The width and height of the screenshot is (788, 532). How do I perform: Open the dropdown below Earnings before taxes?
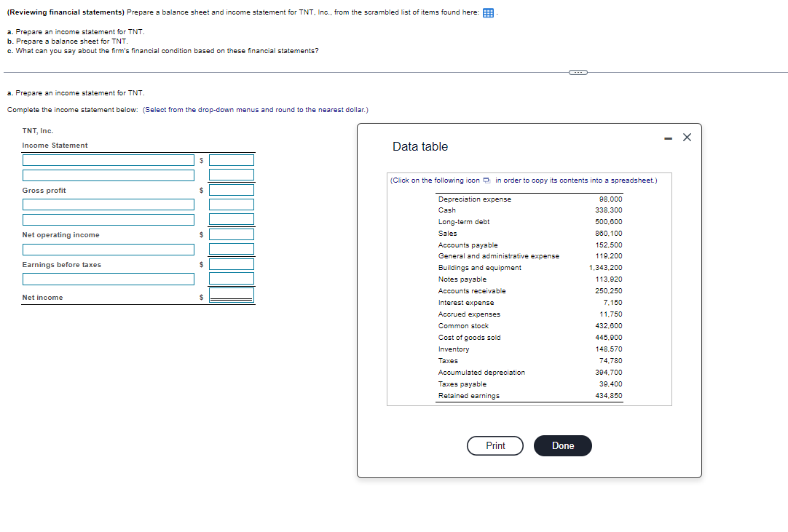point(108,279)
